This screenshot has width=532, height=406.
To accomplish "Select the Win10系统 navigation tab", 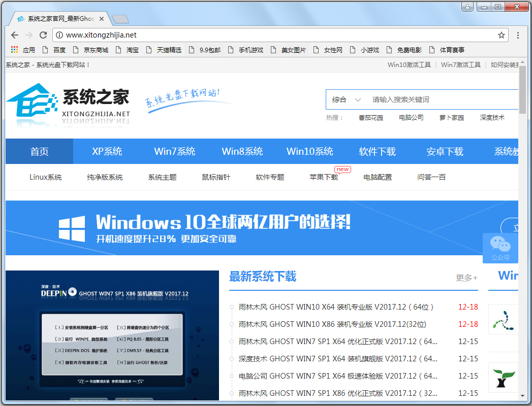I will tap(310, 151).
